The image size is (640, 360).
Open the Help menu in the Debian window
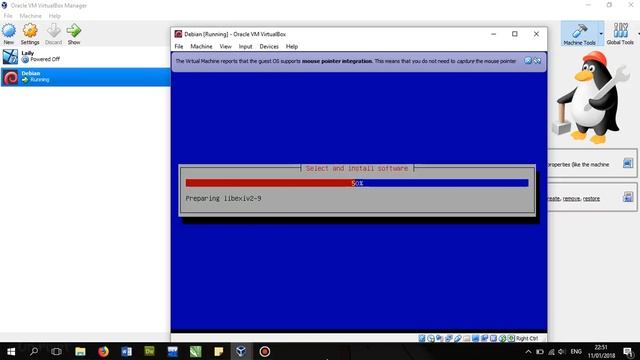[291, 47]
